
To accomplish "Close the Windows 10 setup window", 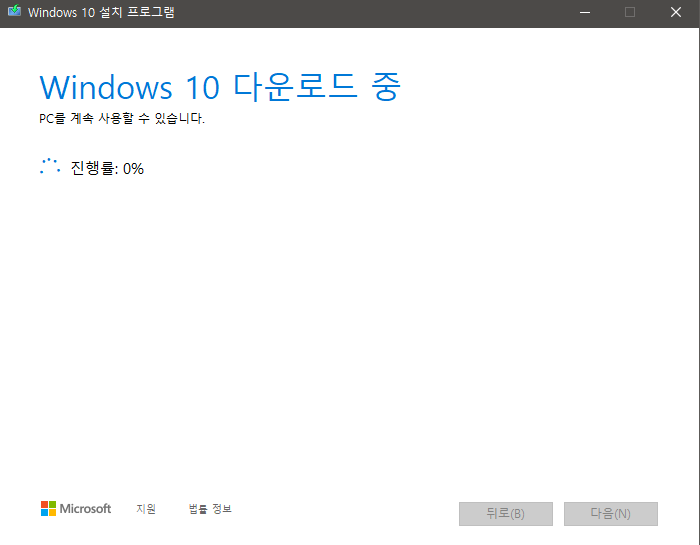I will coord(676,12).
